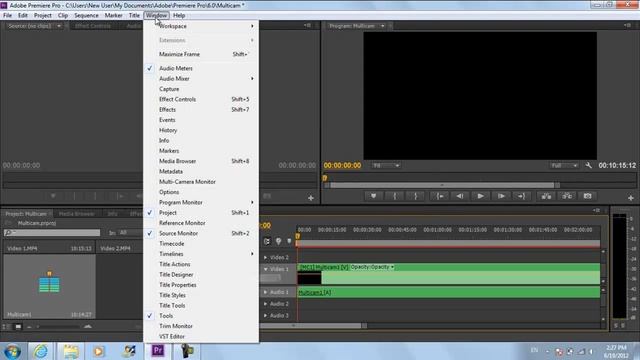The width and height of the screenshot is (640, 360).
Task: Open the Sequence menu
Action: (86, 16)
